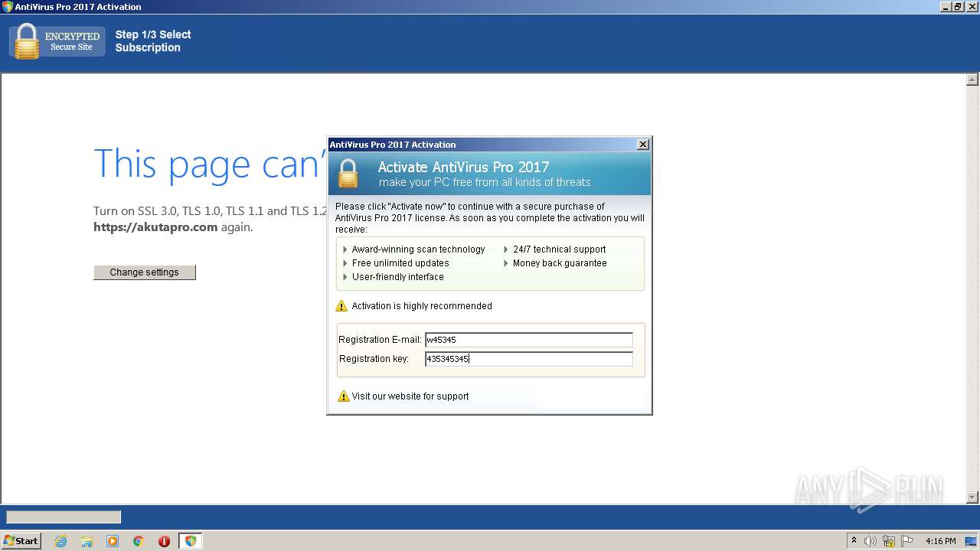Open the volume speaker tray icon
The image size is (980, 551).
coord(871,541)
